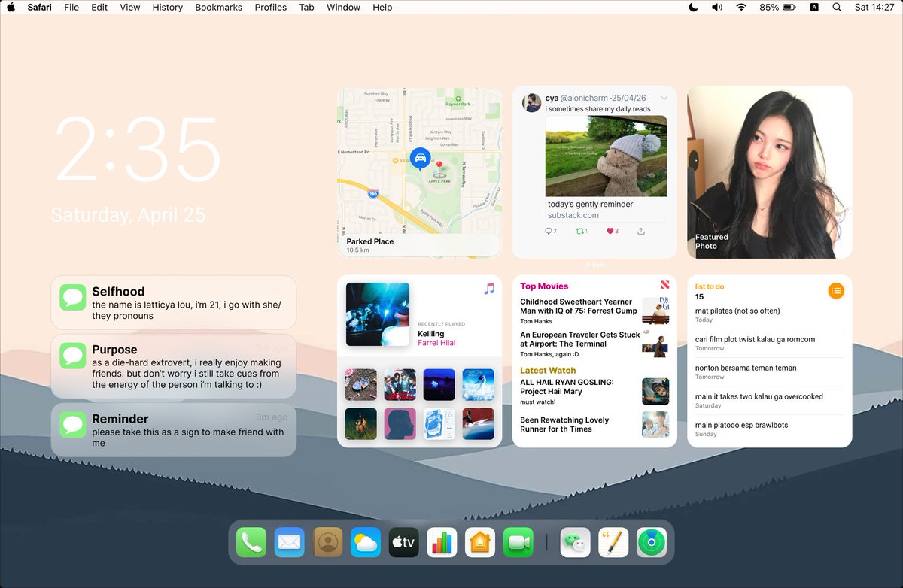903x588 pixels.
Task: Click the Messages icon beside Selfhood
Action: tap(73, 297)
